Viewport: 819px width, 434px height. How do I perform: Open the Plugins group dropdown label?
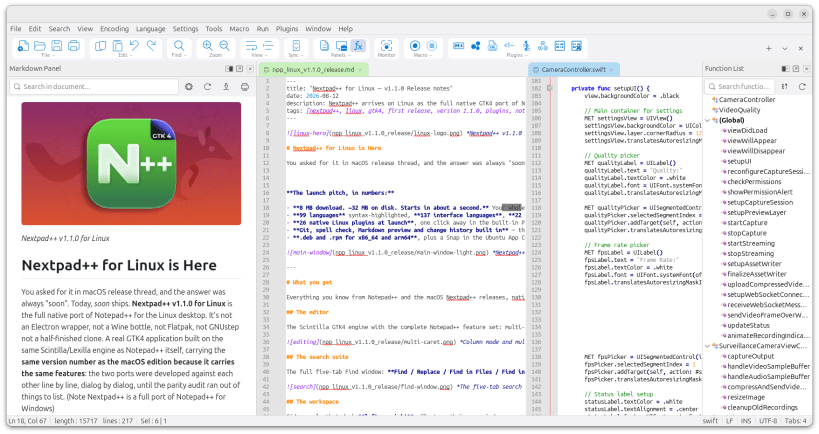click(516, 55)
